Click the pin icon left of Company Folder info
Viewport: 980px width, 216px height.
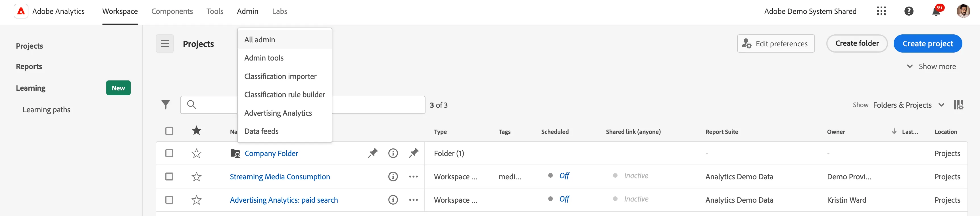(372, 153)
